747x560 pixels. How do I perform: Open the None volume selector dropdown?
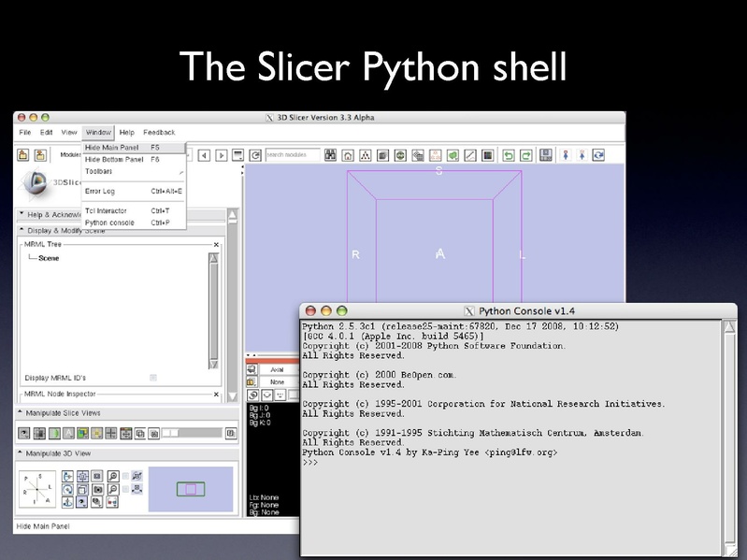click(278, 382)
